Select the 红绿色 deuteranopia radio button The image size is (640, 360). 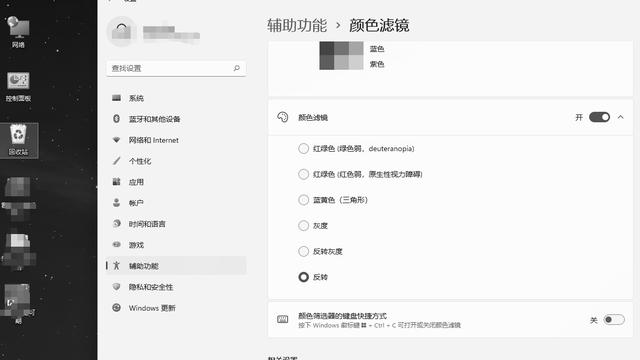[303, 149]
